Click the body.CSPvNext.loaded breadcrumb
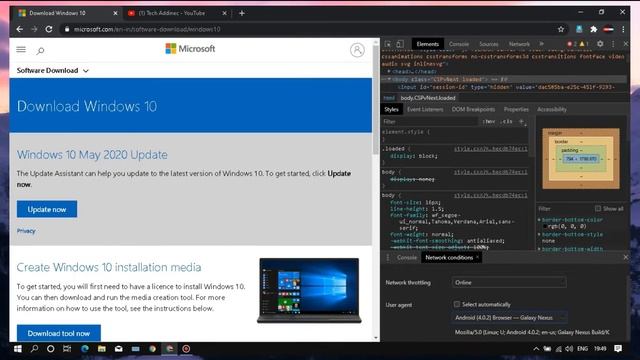 (x=428, y=98)
